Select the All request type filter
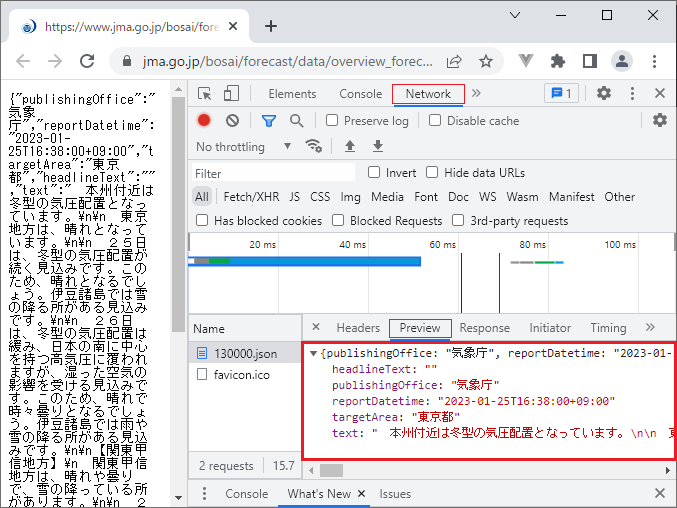677x508 pixels. [x=202, y=197]
